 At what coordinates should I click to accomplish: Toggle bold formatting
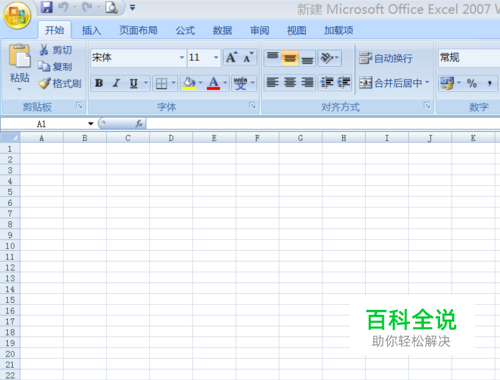[99, 83]
